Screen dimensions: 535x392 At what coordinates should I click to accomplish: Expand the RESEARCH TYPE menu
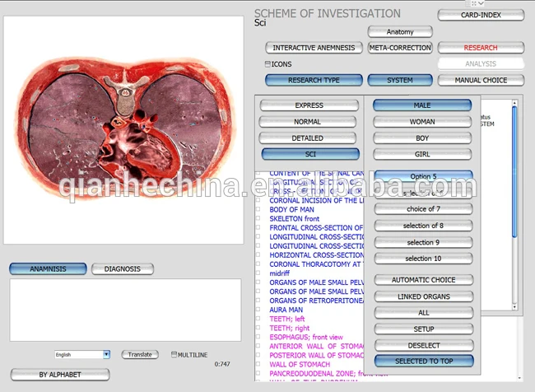tap(314, 80)
